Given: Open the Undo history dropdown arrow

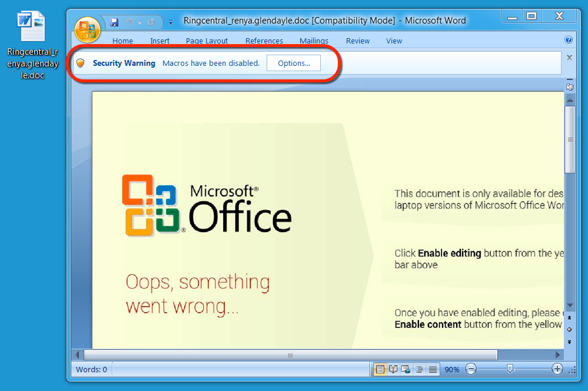Looking at the screenshot, I should (x=139, y=22).
